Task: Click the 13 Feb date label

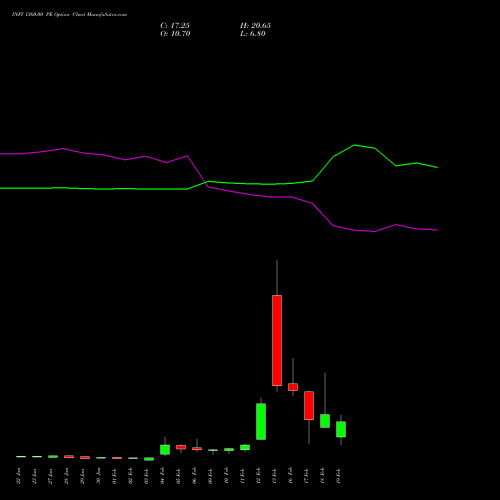Action: point(274,476)
